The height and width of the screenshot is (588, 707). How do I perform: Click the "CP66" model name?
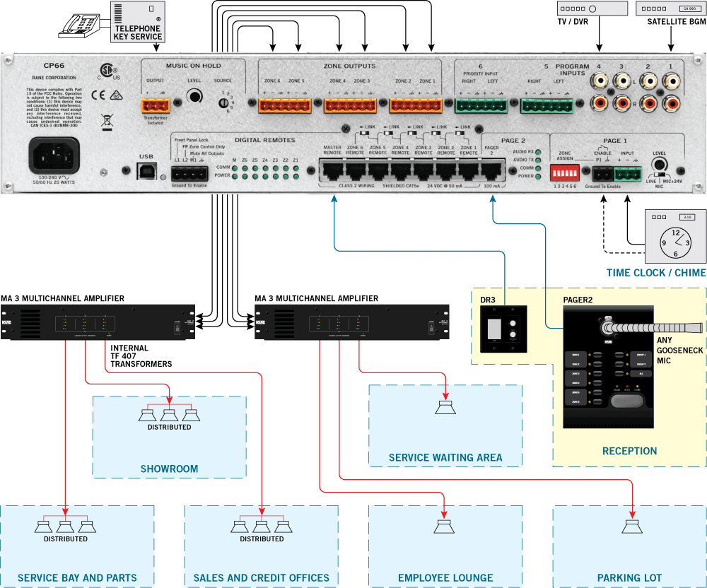(54, 65)
